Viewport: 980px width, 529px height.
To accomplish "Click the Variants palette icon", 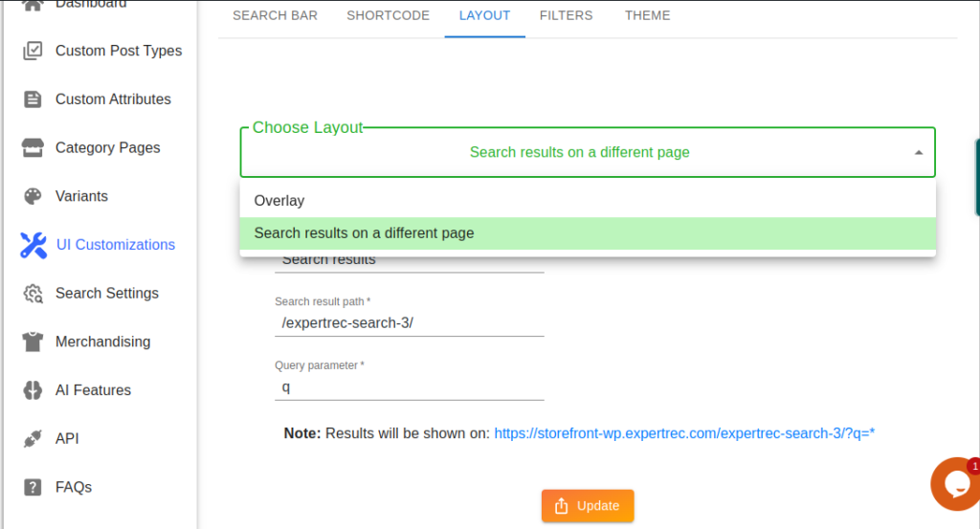I will (33, 196).
